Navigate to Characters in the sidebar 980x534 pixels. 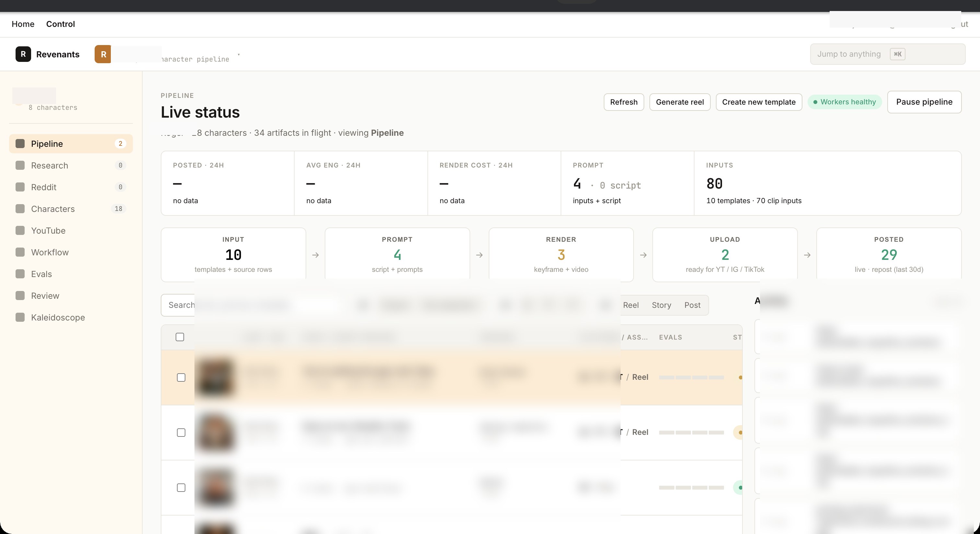point(71,208)
